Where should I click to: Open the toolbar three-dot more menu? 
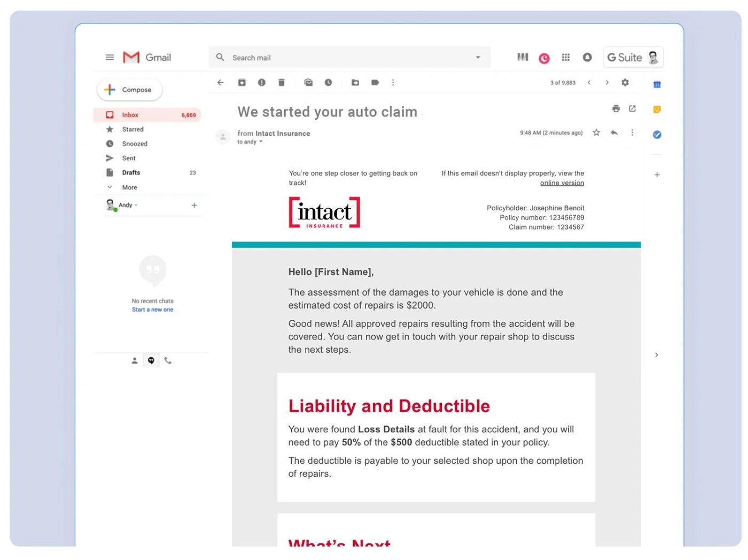click(393, 82)
